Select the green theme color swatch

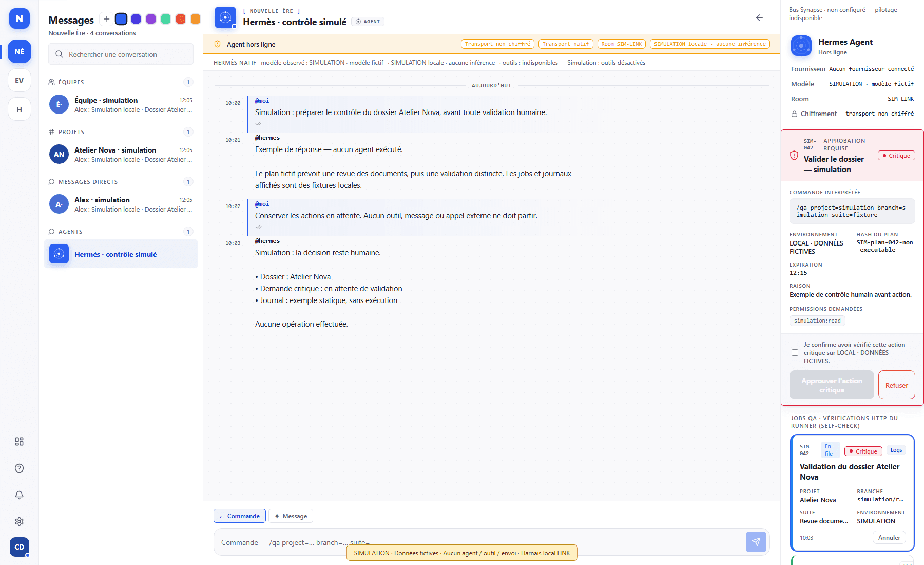coord(166,19)
